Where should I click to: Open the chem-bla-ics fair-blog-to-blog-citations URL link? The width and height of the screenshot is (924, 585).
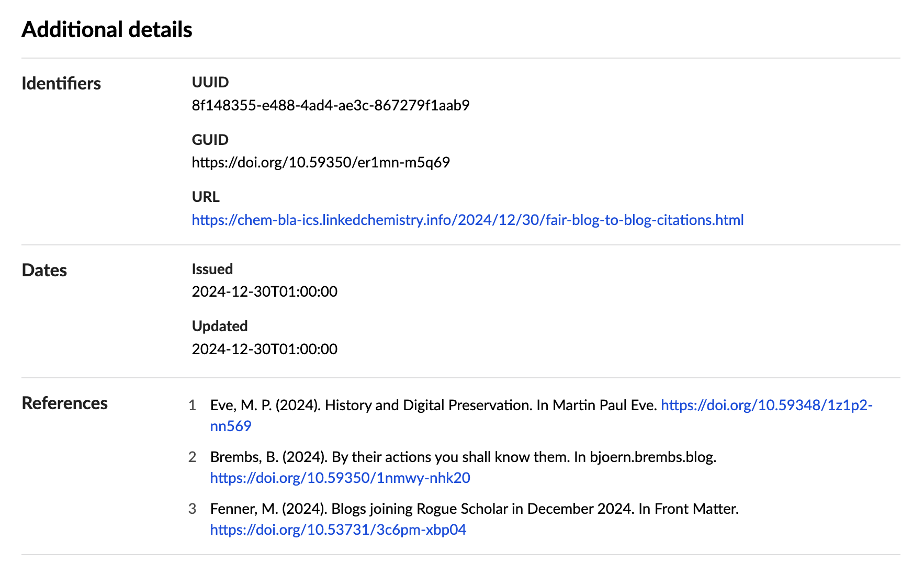(467, 220)
